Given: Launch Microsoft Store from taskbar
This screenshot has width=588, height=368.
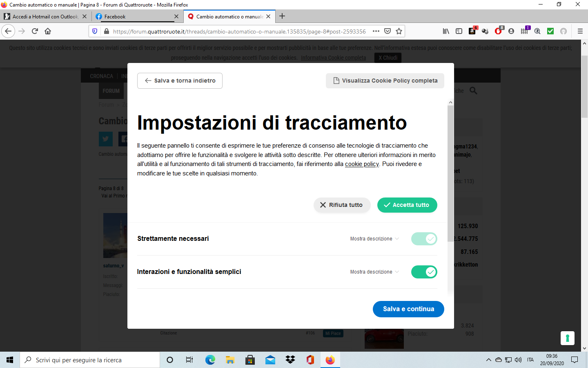Looking at the screenshot, I should [250, 360].
